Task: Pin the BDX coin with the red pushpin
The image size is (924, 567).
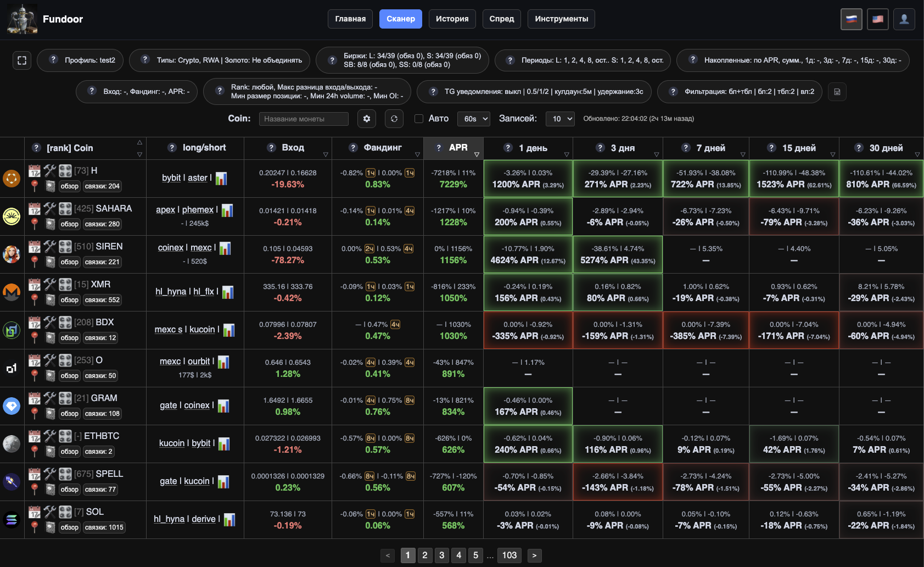Action: tap(35, 337)
